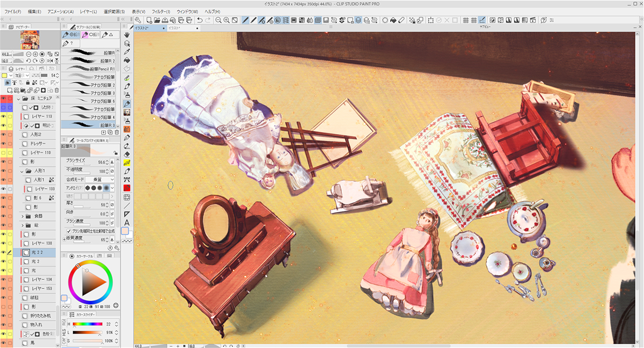Toggle the ブラシ先端同士を比較暗で合成 checkbox

pos(68,231)
